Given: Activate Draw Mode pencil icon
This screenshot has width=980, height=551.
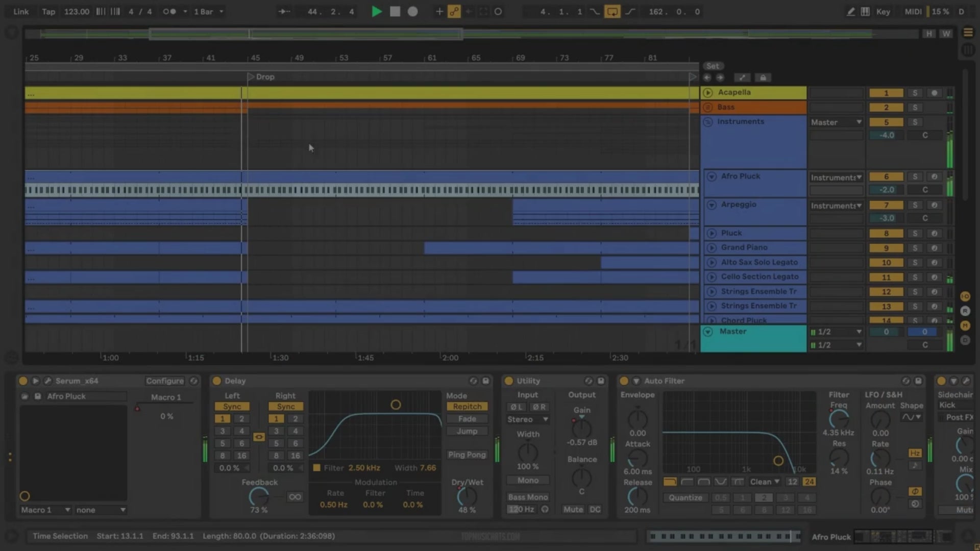Looking at the screenshot, I should (850, 11).
